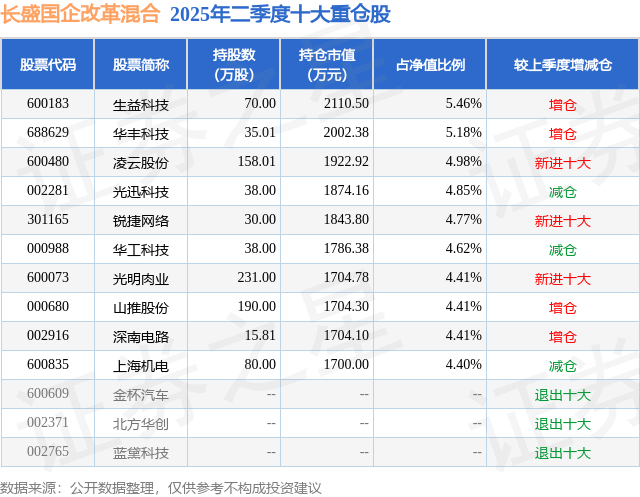The image size is (640, 497).
Task: Click 退出十大 in the 蓝黛科技 row
Action: pos(563,453)
